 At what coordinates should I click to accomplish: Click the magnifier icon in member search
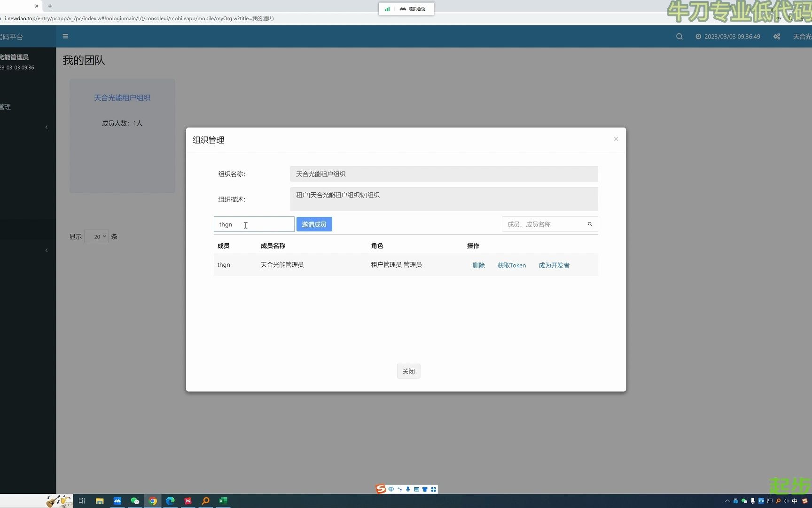pyautogui.click(x=590, y=224)
